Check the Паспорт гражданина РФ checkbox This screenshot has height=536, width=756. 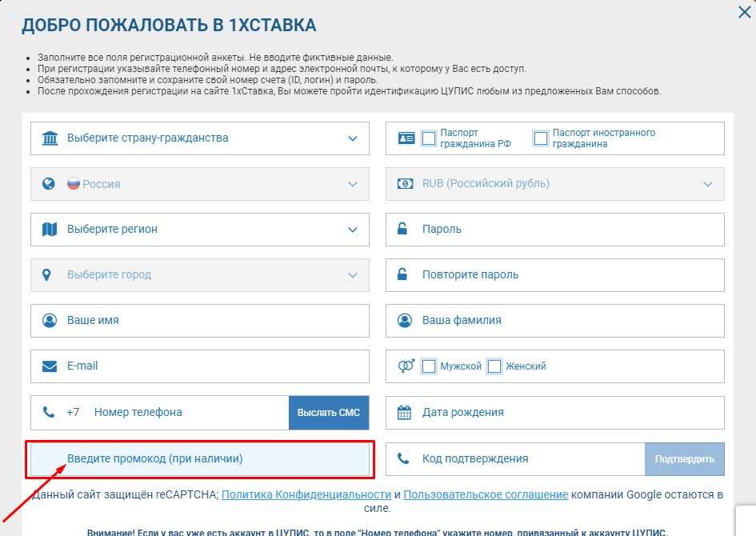point(429,138)
